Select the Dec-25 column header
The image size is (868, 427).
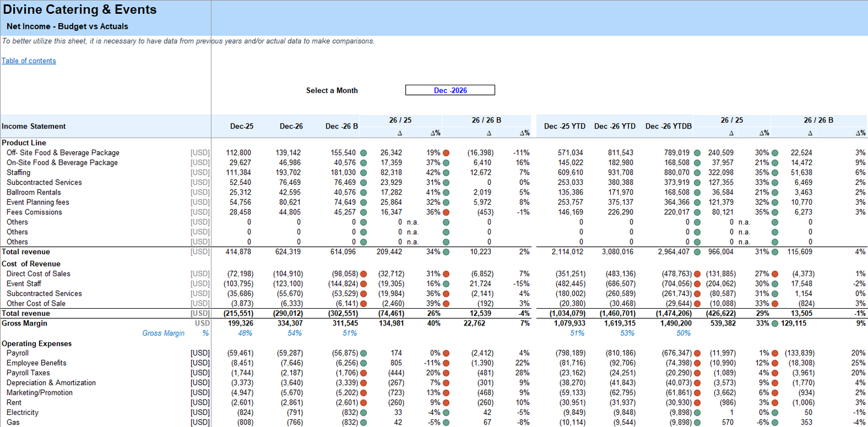point(241,126)
